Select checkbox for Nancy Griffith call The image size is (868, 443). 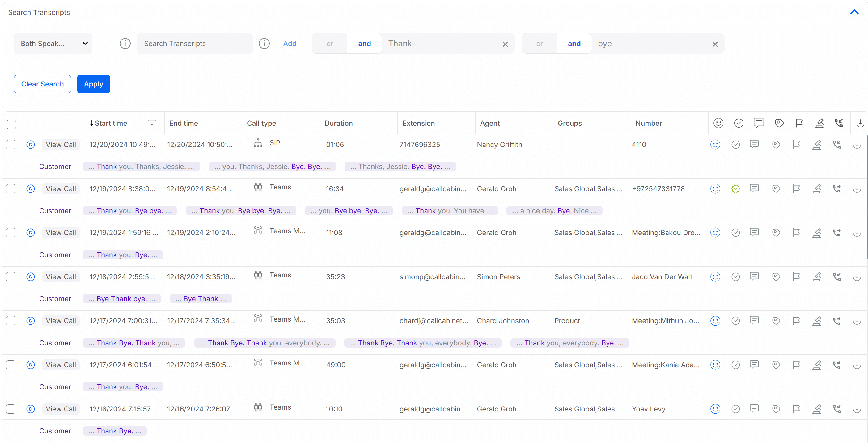[11, 145]
